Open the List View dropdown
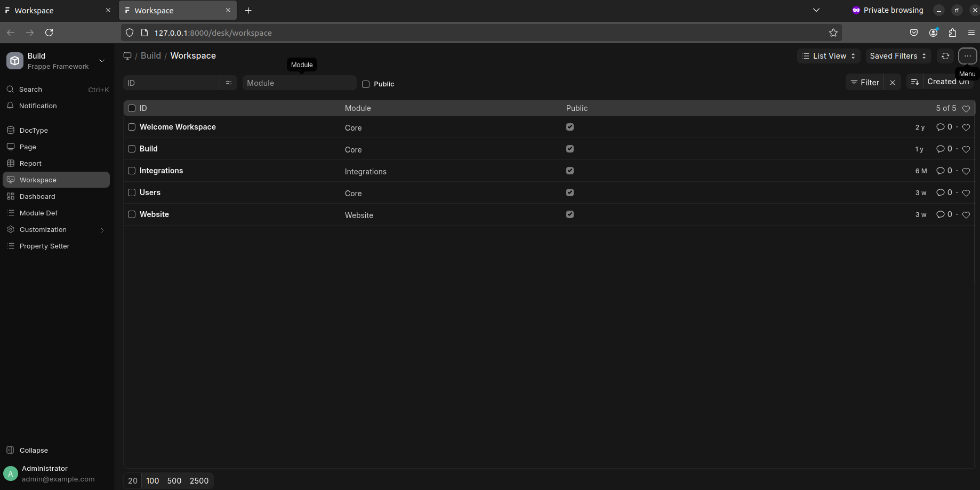Image resolution: width=980 pixels, height=490 pixels. coord(828,56)
